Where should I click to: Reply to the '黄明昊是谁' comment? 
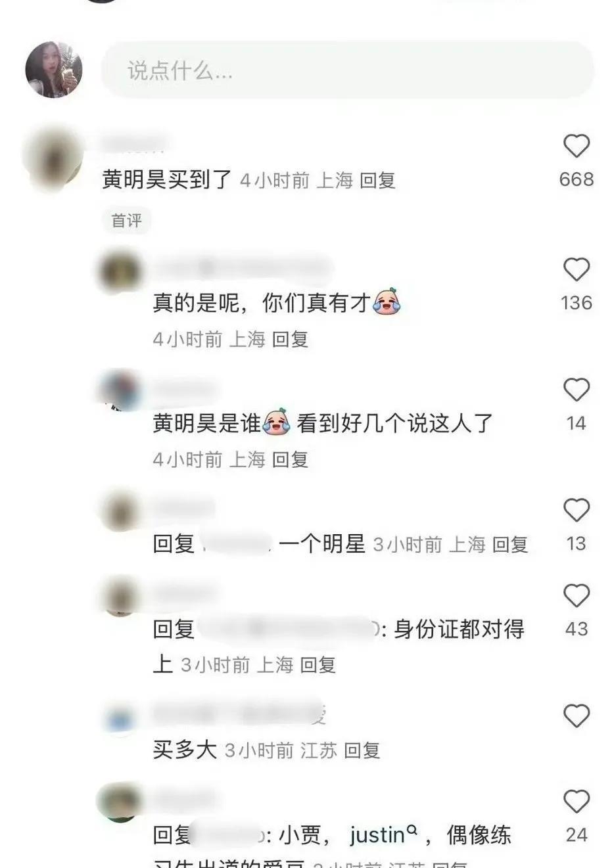point(291,459)
